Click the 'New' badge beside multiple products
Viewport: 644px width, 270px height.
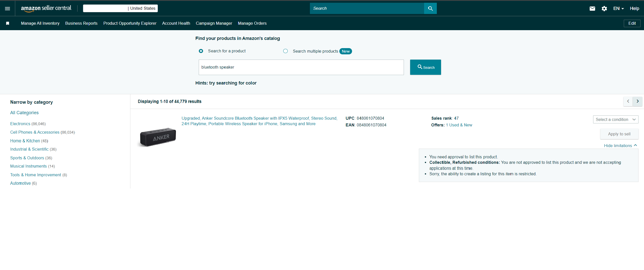[346, 51]
